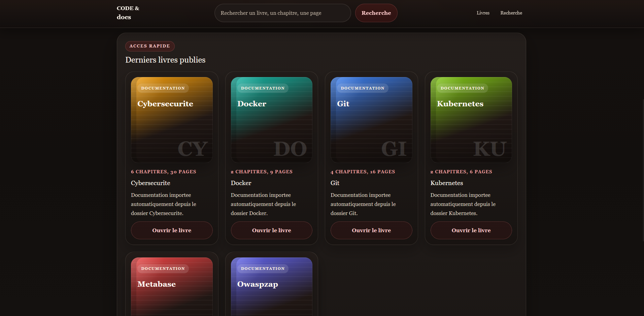Click the Git folder description text
Screen dimensions: 644x316
[363, 204]
